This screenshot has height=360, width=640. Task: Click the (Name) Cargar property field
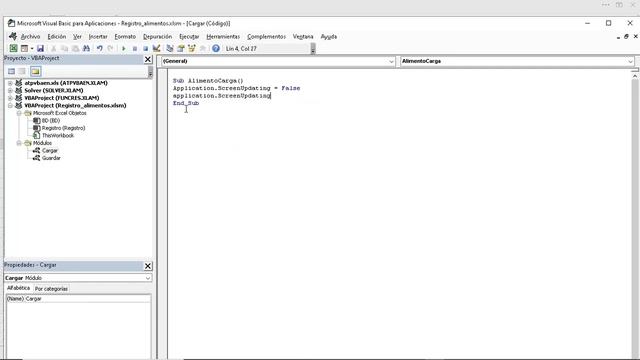pos(78,299)
